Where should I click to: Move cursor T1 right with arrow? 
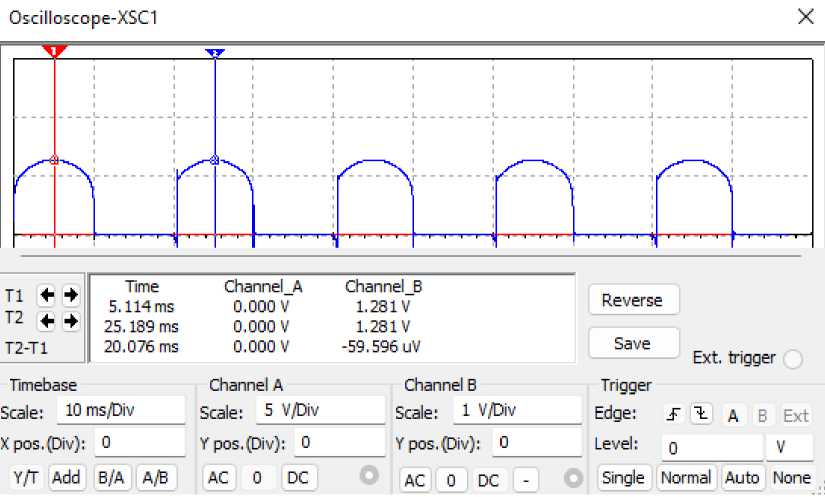pos(71,295)
